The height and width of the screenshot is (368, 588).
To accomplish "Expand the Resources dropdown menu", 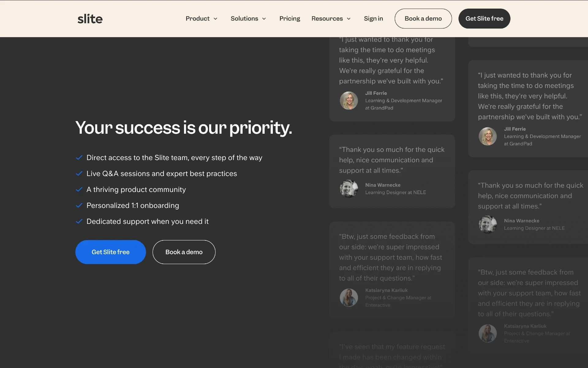I will pyautogui.click(x=331, y=18).
